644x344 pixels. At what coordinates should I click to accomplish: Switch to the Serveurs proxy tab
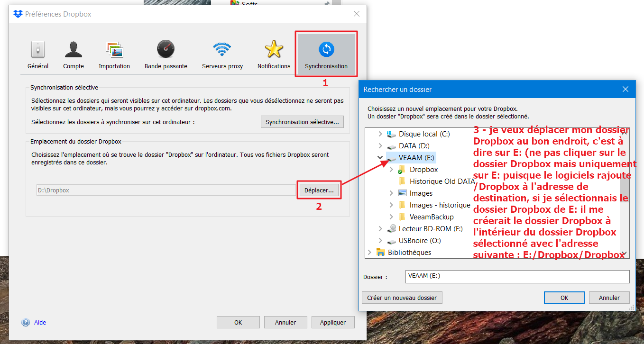click(x=222, y=54)
